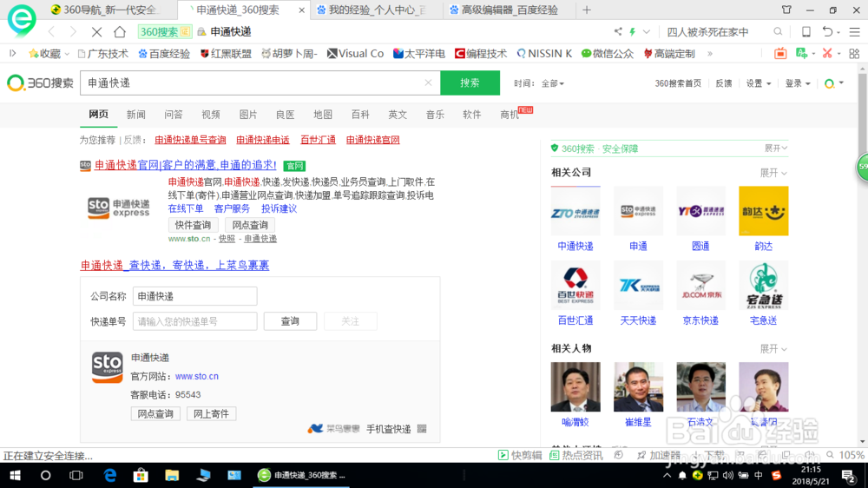Select the 图片 search category
The image size is (868, 488).
(248, 115)
